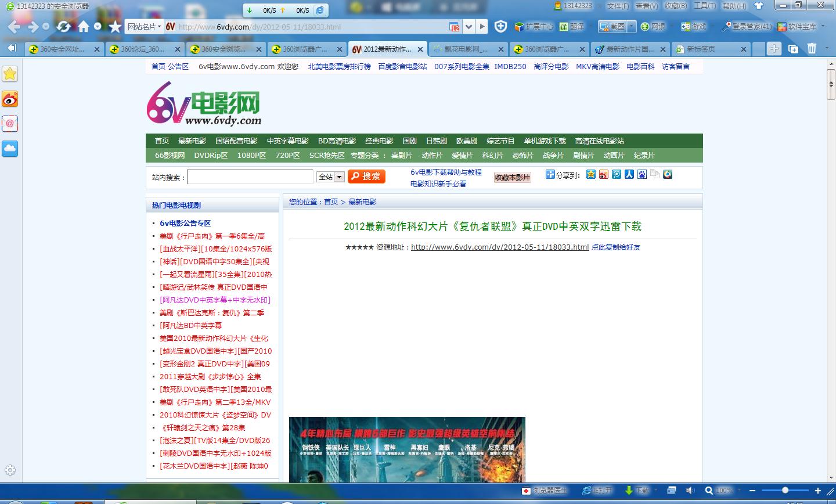836x504 pixels.
Task: Open the Weibo icon in the left sidebar
Action: 10,99
